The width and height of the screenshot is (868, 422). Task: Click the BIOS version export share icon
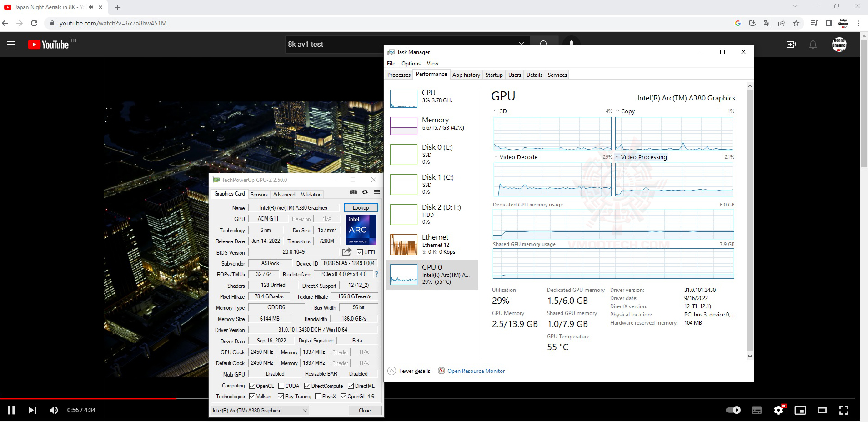[346, 252]
